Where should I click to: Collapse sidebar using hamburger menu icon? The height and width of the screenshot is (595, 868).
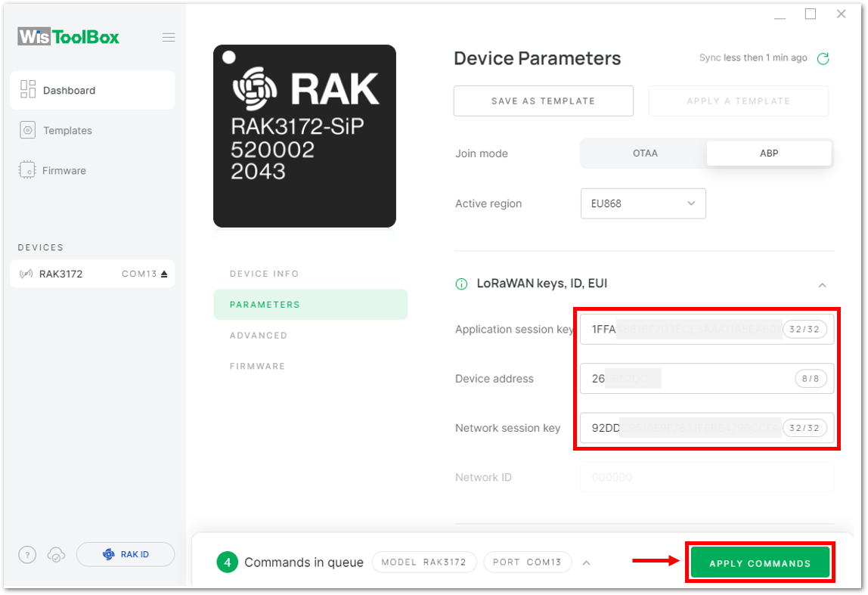[x=169, y=37]
